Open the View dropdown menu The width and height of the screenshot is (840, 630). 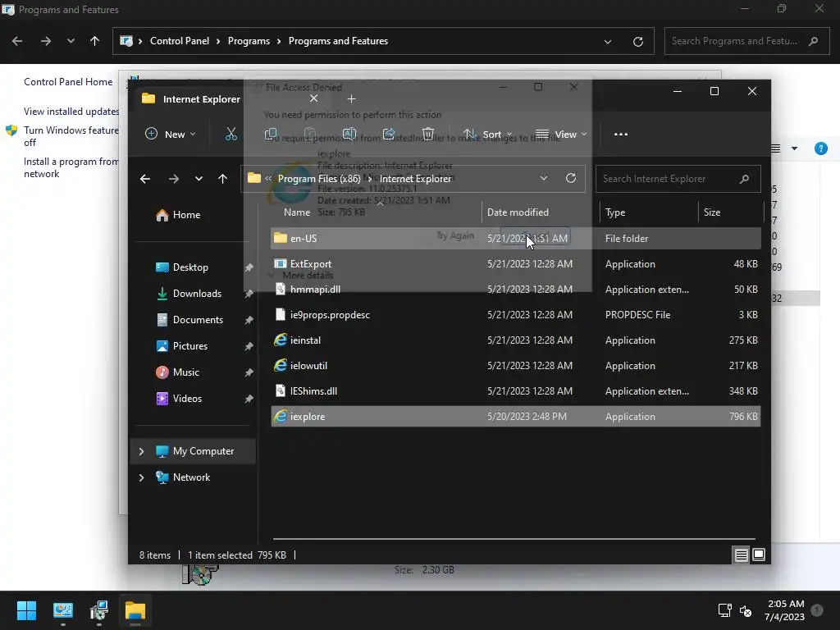(x=561, y=134)
